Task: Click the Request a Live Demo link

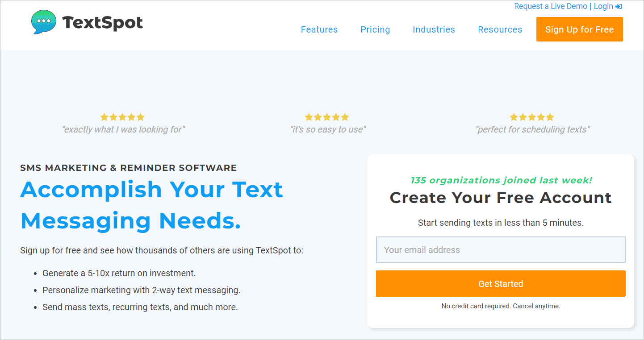Action: click(550, 6)
